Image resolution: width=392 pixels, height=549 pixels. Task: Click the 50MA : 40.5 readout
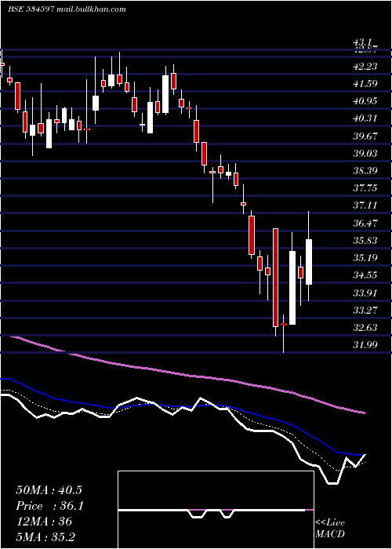[49, 490]
